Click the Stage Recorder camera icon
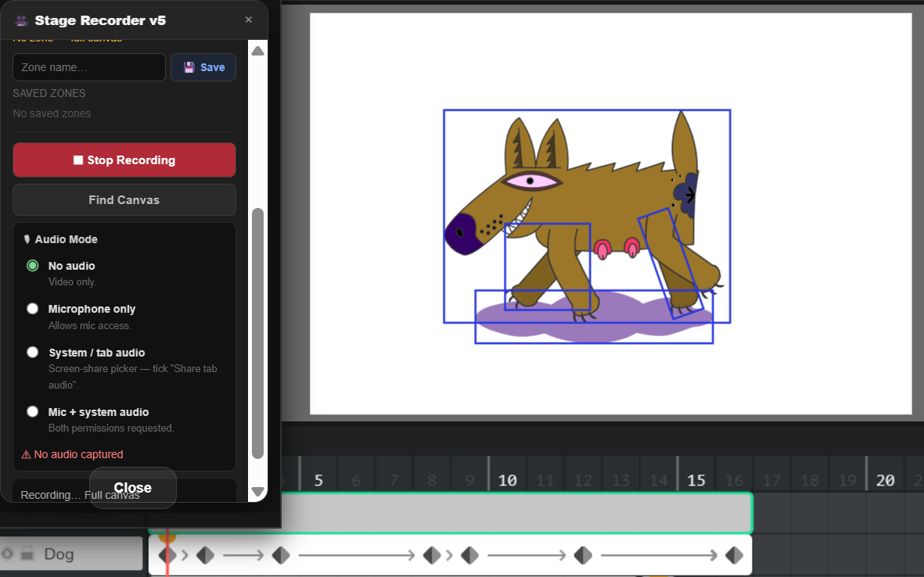This screenshot has height=577, width=924. 22,20
